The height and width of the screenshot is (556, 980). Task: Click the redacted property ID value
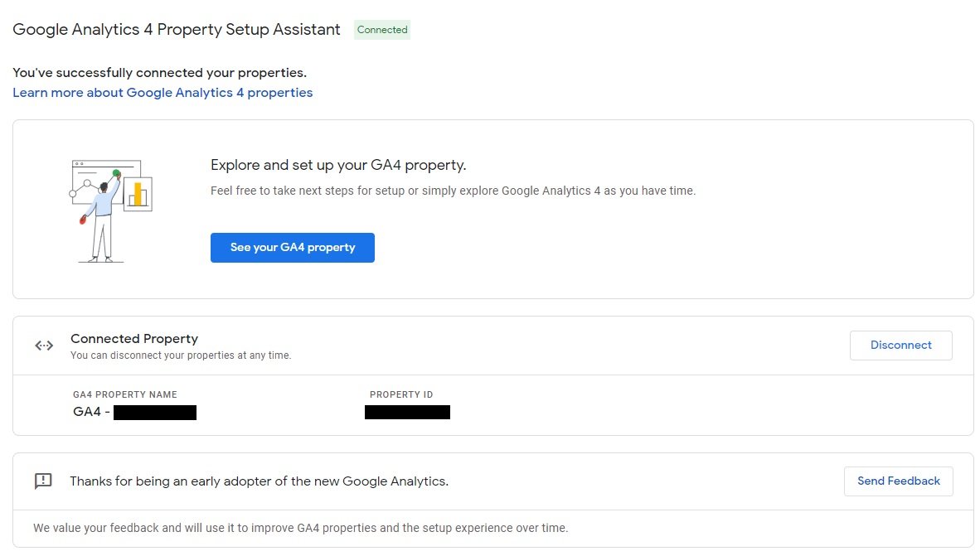(407, 412)
